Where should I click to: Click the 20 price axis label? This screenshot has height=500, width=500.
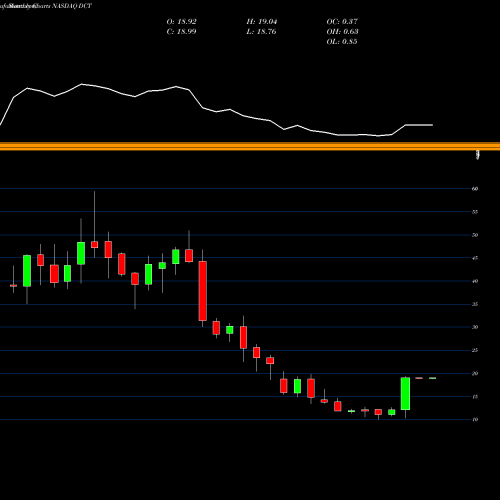pyautogui.click(x=475, y=374)
